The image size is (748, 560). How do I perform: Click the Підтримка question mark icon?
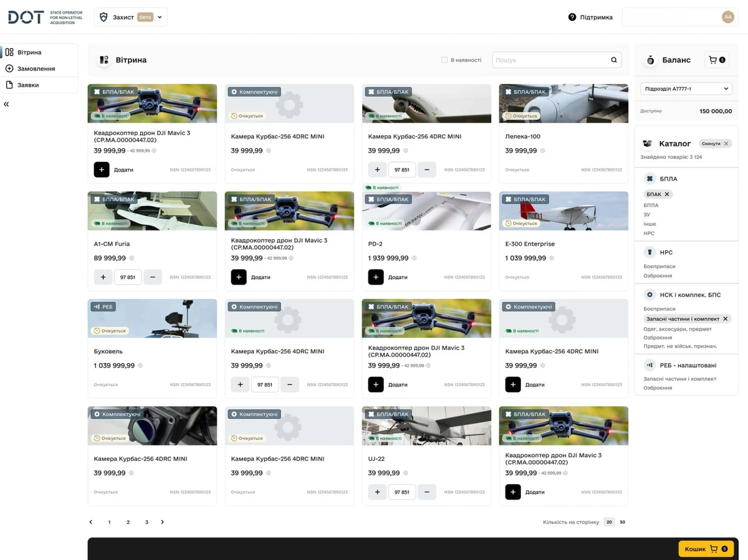point(572,17)
